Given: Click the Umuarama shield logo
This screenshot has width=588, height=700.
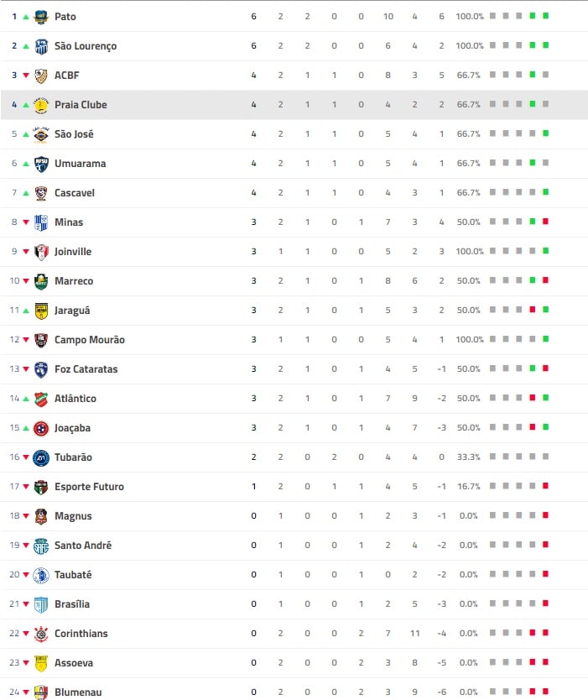Looking at the screenshot, I should (41, 164).
